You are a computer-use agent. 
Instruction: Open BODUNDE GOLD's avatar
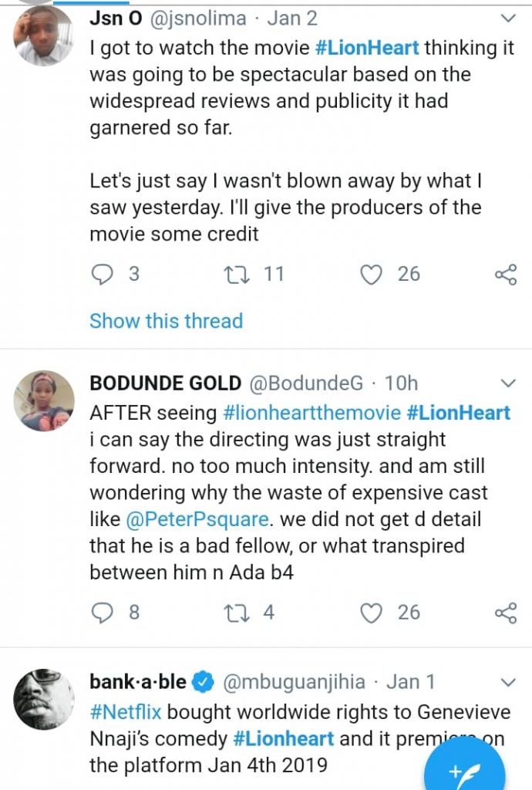43,401
